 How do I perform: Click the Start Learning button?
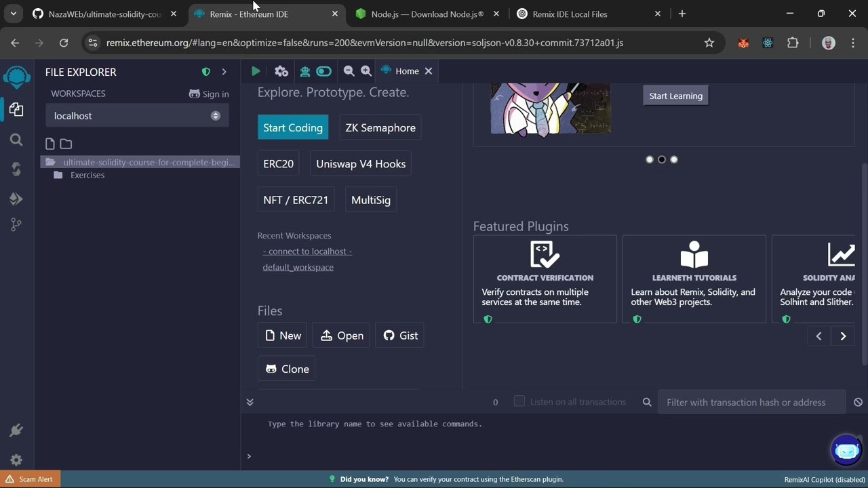(675, 96)
